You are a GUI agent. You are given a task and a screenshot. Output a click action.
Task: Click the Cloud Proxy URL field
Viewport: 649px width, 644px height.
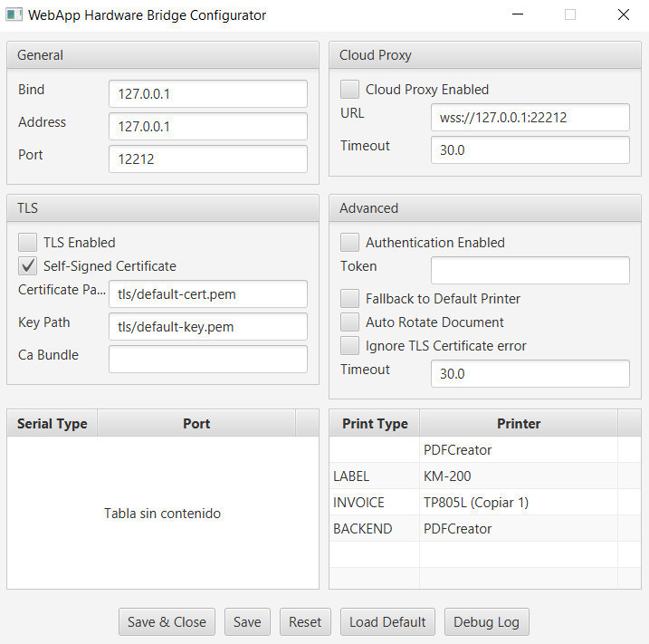530,118
